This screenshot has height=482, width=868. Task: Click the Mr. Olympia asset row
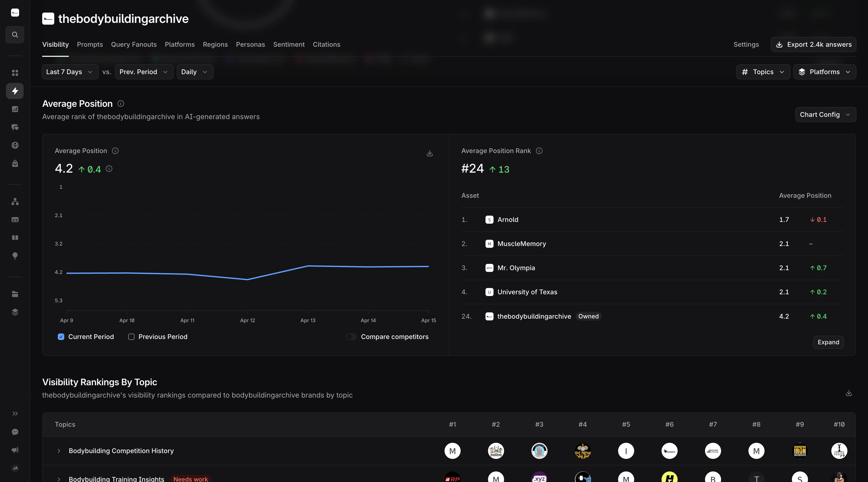652,268
